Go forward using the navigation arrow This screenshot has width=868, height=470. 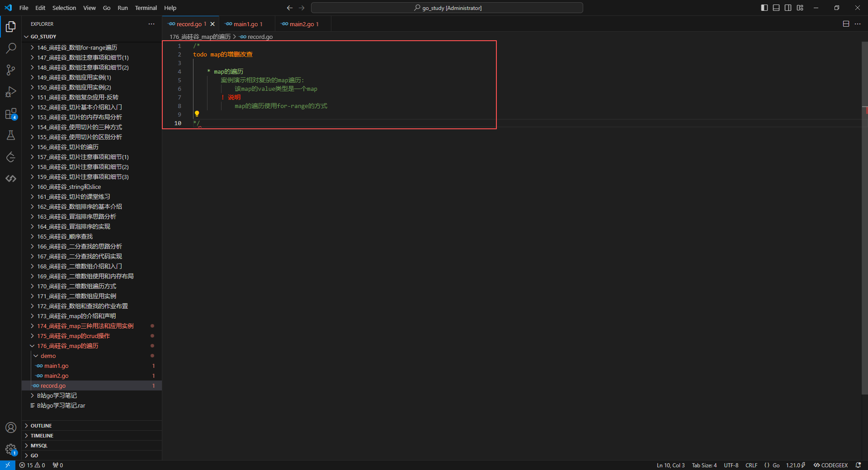point(302,8)
